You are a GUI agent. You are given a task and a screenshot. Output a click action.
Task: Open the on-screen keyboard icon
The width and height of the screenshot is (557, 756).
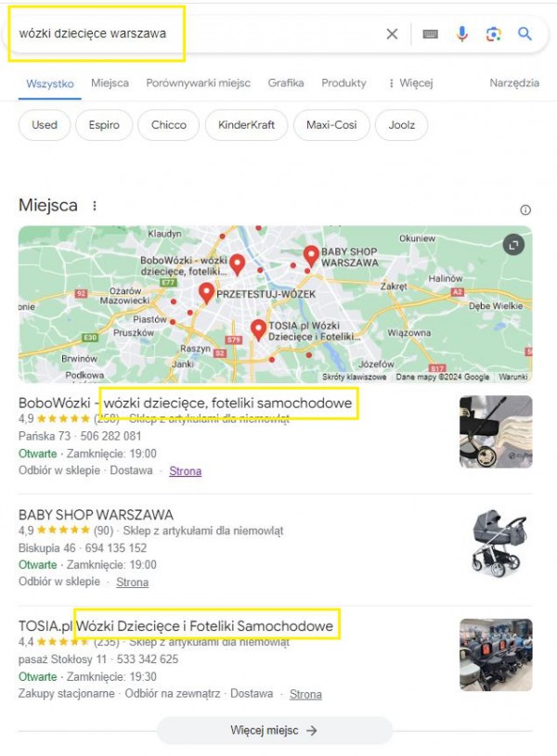tap(430, 33)
